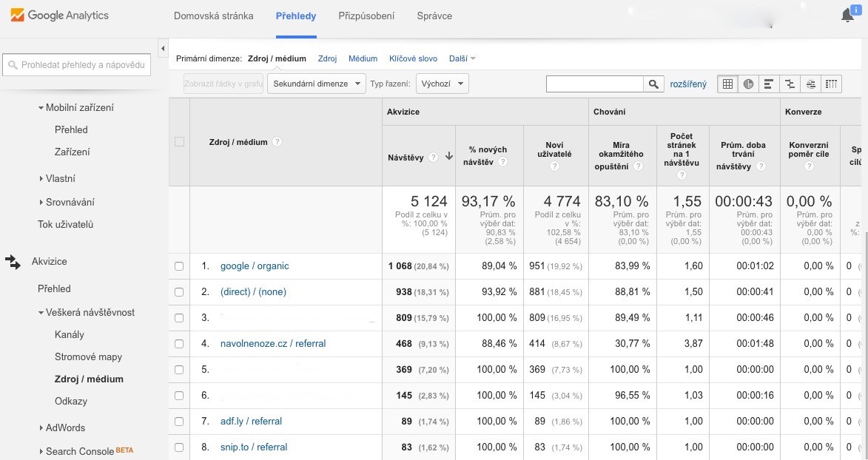Set primary dimension to Klíčové slovo

pos(413,58)
